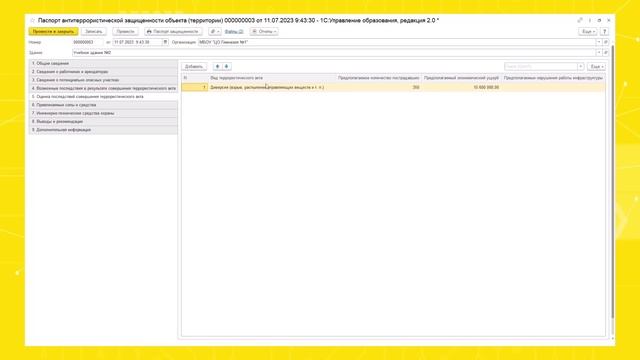Open the calendar picker for the date field
Image resolution: width=640 pixels, height=360 pixels.
pyautogui.click(x=165, y=42)
